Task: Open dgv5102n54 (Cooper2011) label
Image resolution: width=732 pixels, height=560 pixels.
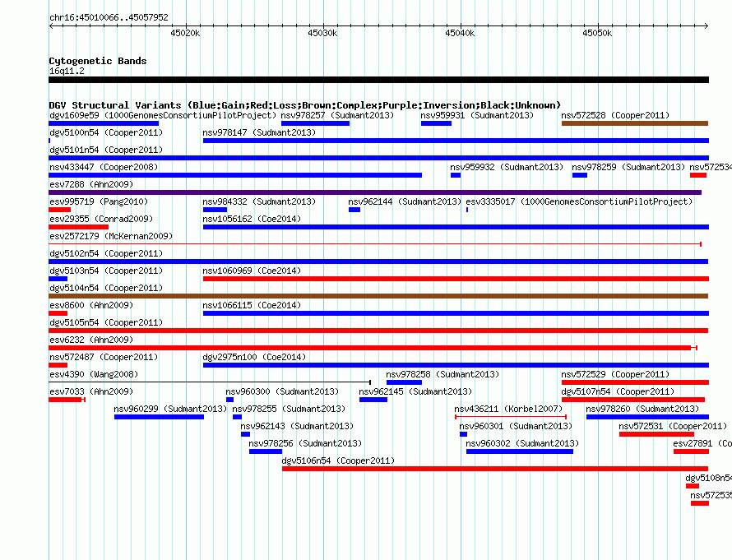Action: (106, 253)
